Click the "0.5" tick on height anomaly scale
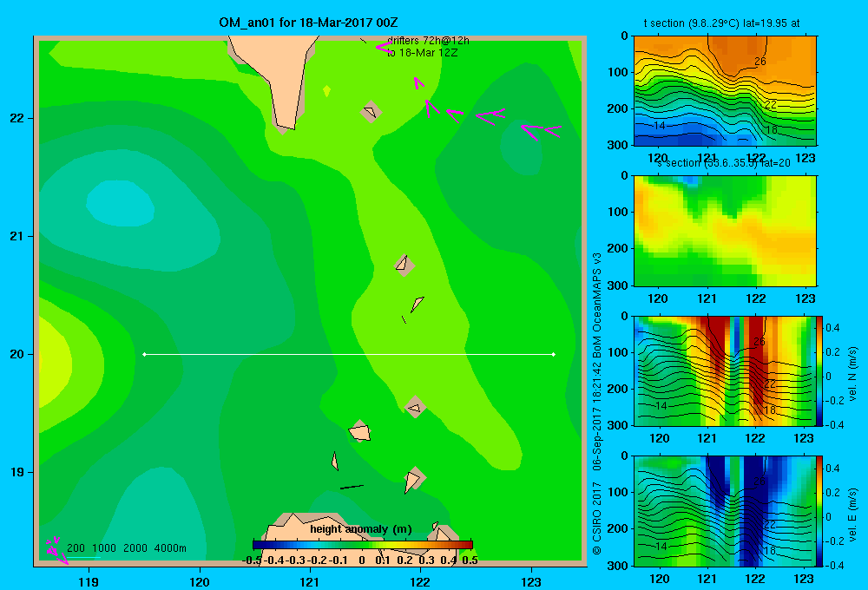 point(470,560)
